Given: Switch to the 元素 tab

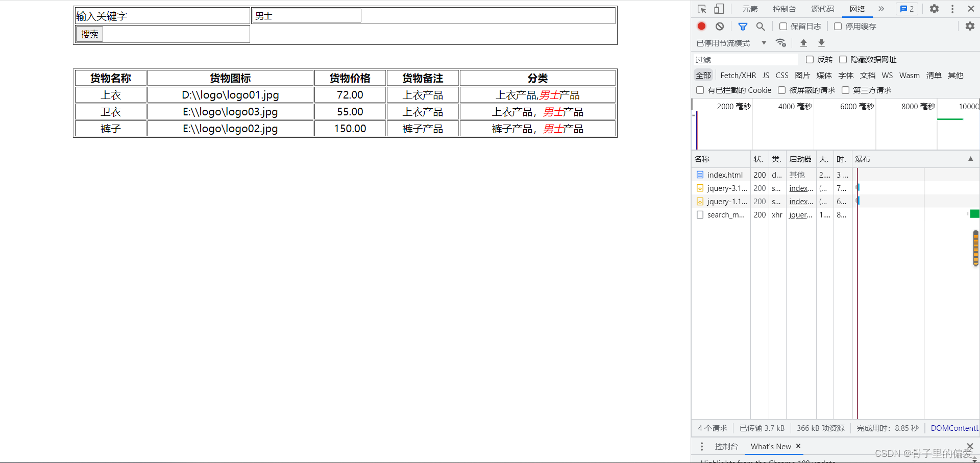Looking at the screenshot, I should [x=750, y=9].
